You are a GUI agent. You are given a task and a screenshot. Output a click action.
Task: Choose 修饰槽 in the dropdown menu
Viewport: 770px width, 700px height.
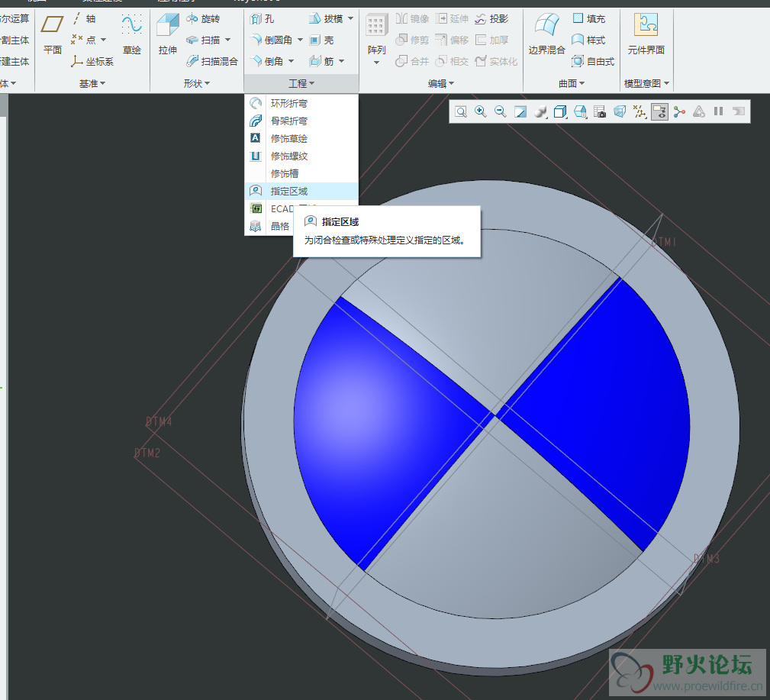[301, 173]
